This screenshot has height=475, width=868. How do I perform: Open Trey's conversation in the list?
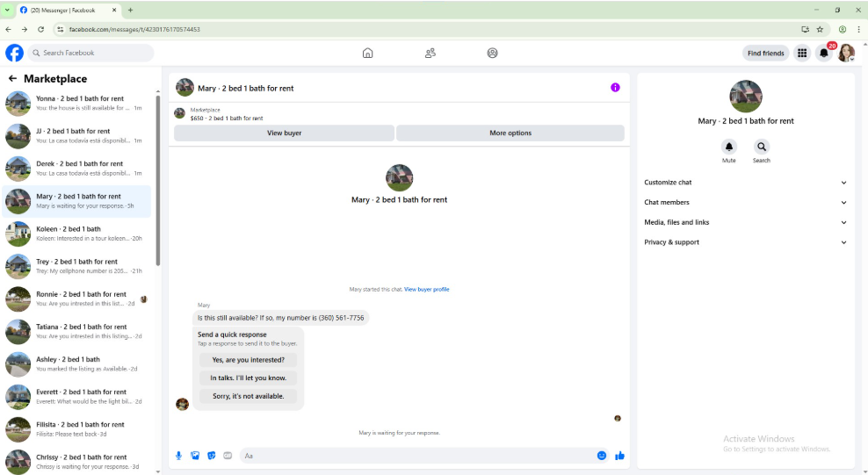coord(76,267)
